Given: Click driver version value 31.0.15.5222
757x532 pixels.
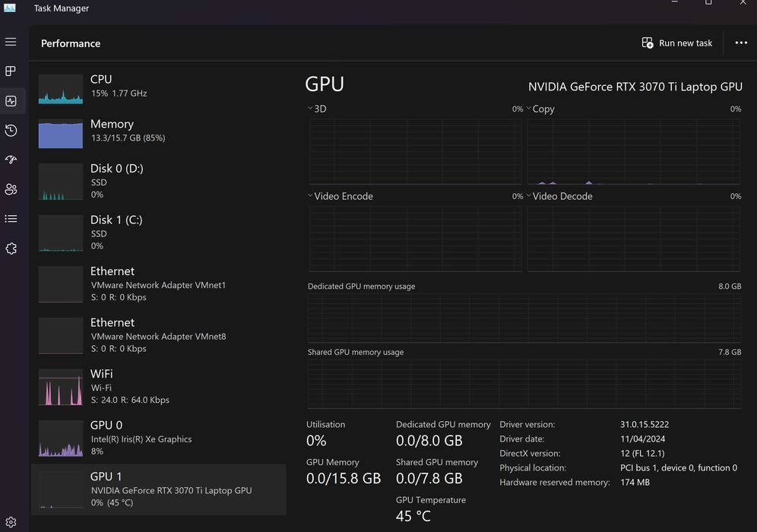Looking at the screenshot, I should [x=645, y=424].
